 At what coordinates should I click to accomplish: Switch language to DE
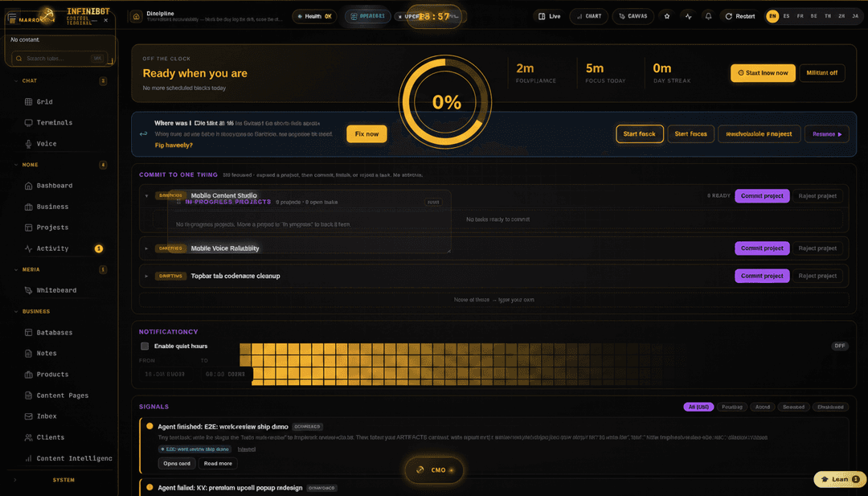[813, 16]
